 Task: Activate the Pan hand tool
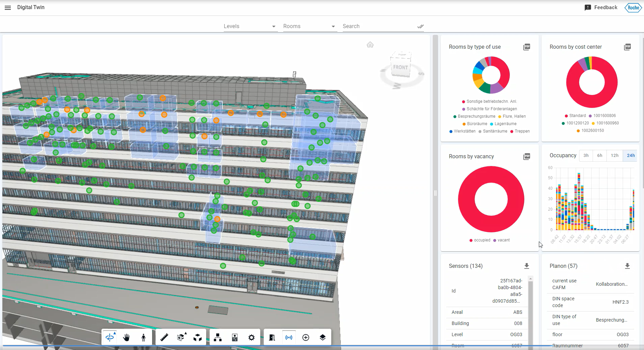click(x=126, y=337)
